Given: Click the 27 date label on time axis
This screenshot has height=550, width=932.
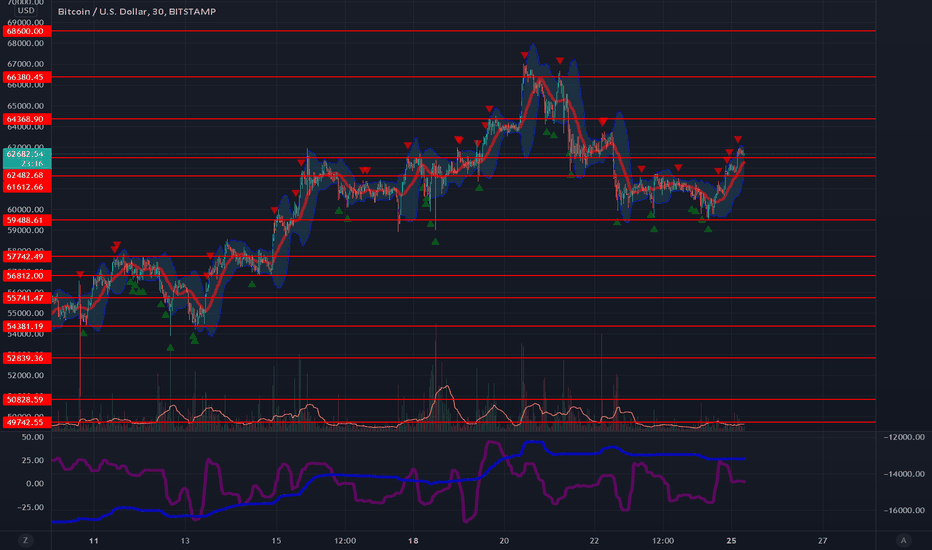Looking at the screenshot, I should click(823, 540).
